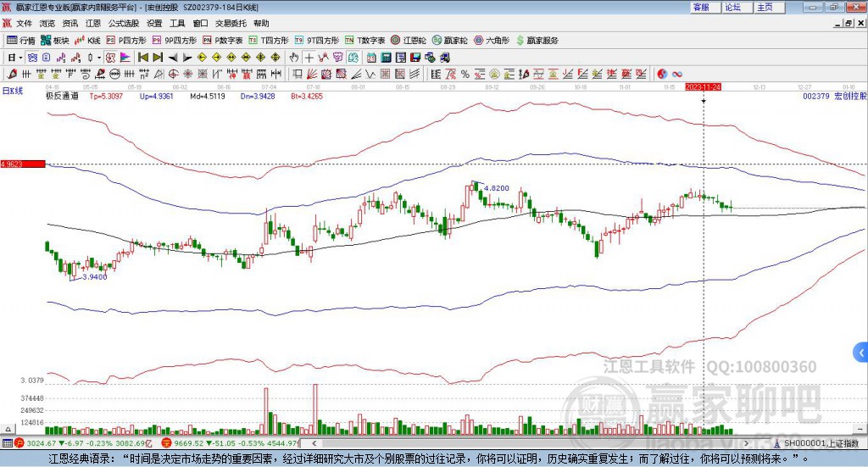The width and height of the screenshot is (868, 467).
Task: Click the highlighted date marker 2023-11-24
Action: pos(703,87)
